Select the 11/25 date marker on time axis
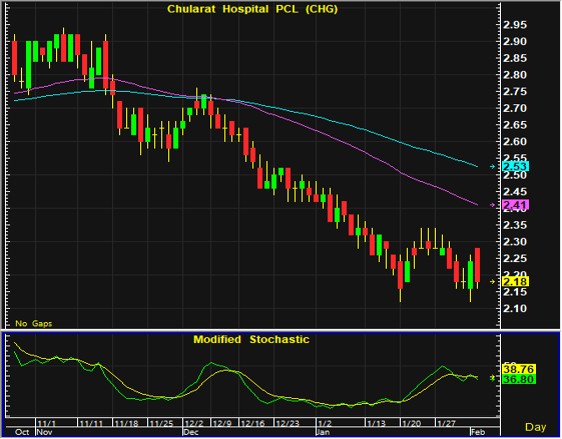Viewport: 562px width, 439px height. tap(161, 424)
